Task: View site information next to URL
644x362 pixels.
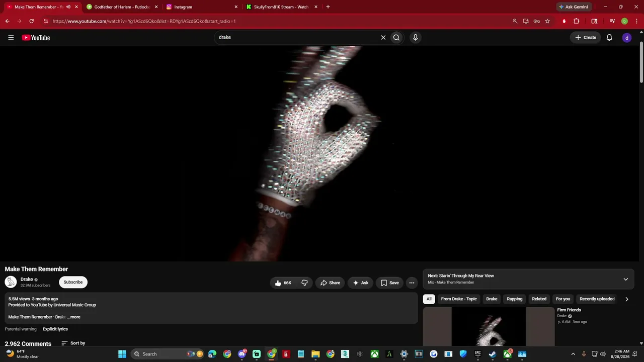Action: [x=46, y=21]
